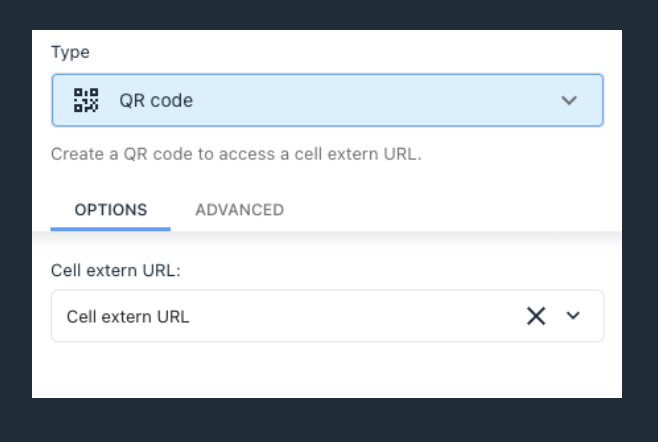Clear the selected Cell extern URL value
The image size is (658, 442).
point(536,316)
